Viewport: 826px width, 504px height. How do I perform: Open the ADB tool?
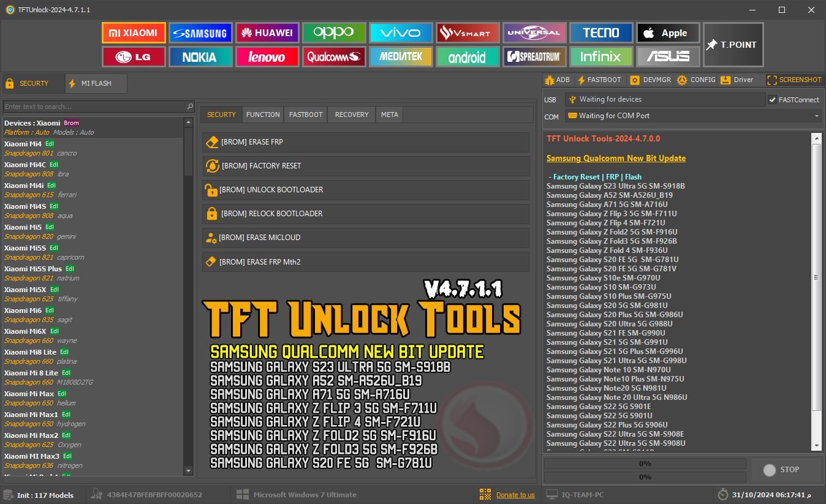(x=558, y=80)
